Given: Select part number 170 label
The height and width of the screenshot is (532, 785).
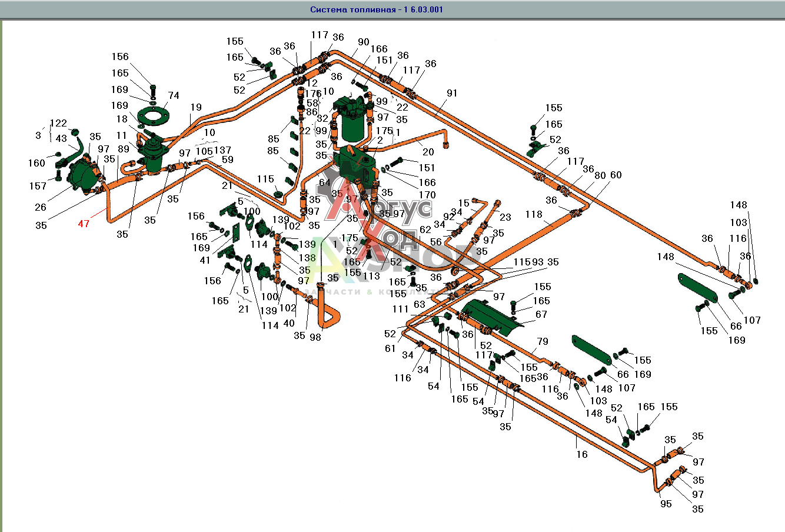Looking at the screenshot, I should 427,195.
